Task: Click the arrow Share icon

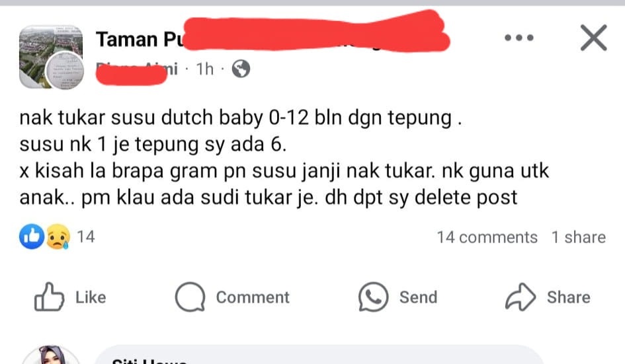Action: coord(521,297)
